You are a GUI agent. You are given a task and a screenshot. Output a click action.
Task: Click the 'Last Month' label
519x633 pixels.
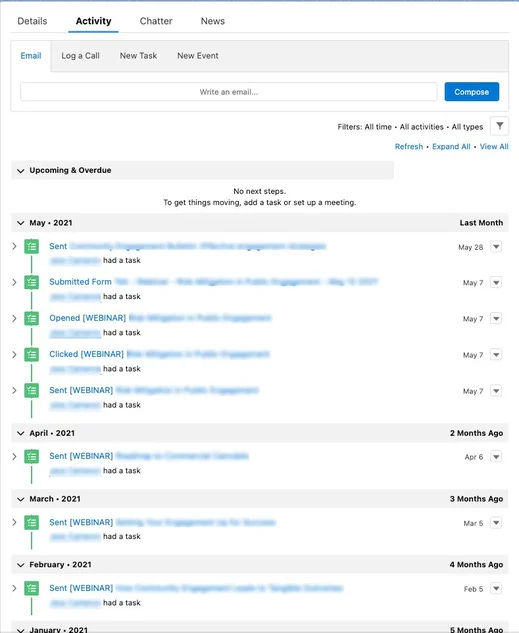481,223
